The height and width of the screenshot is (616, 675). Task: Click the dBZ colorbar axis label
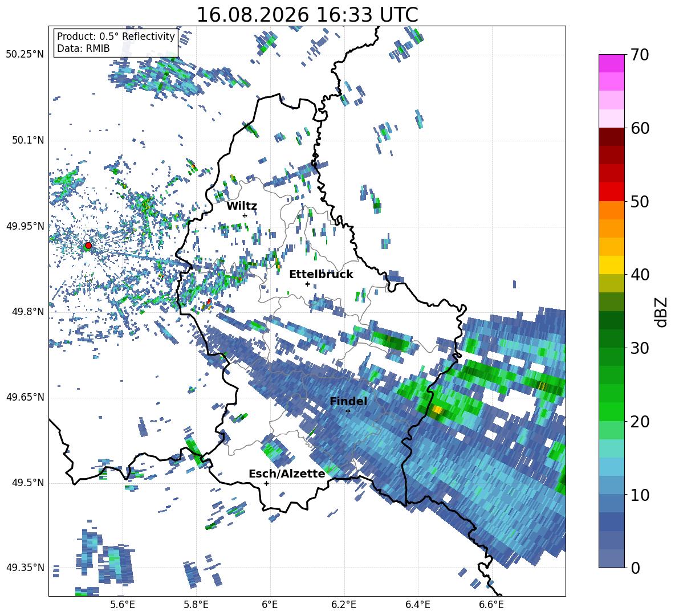662,312
